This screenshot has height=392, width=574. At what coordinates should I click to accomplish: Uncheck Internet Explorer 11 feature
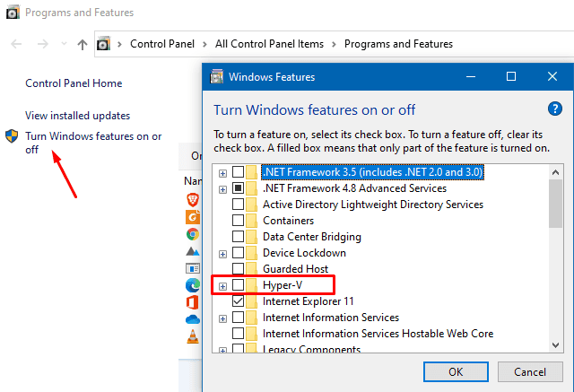pyautogui.click(x=238, y=301)
